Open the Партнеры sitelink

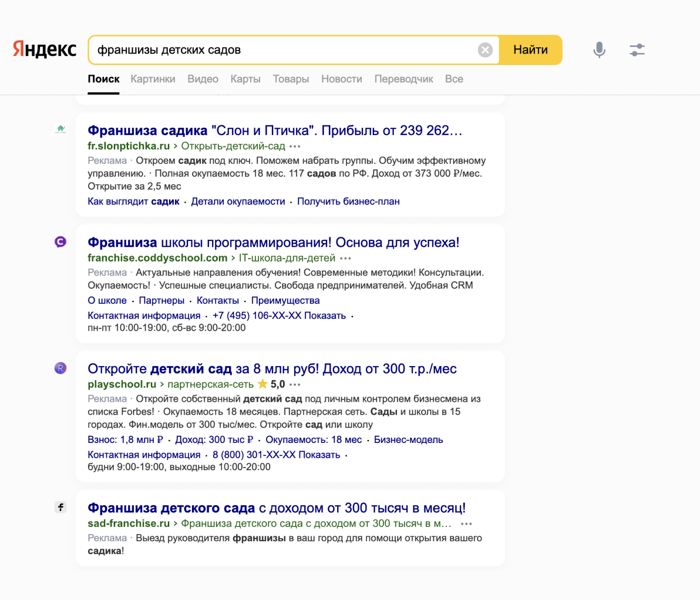pos(162,300)
